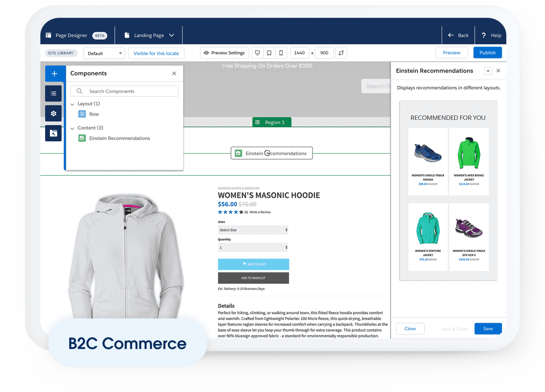
Task: Click the Landing Page document icon
Action: tap(127, 35)
